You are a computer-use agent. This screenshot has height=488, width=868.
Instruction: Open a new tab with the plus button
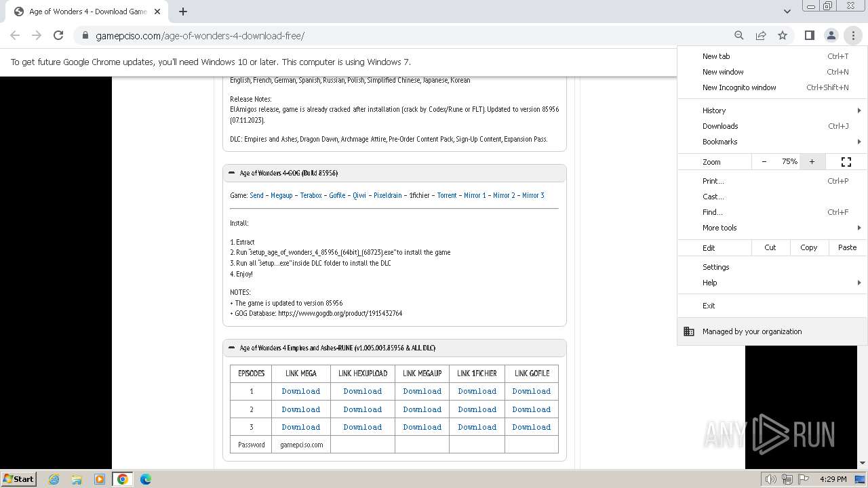point(183,12)
